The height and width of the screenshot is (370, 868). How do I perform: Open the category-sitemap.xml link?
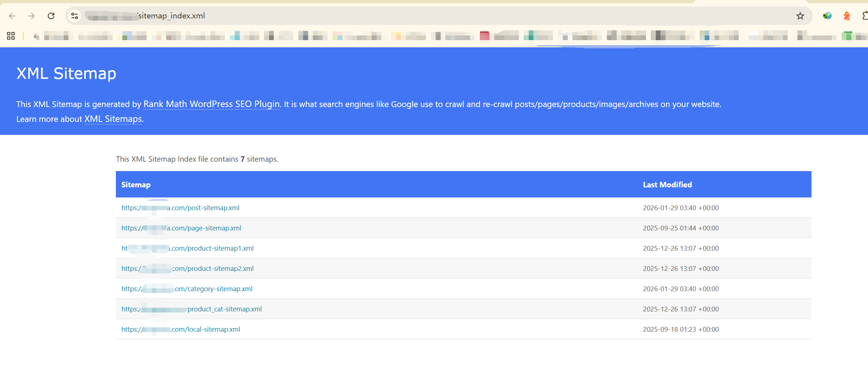point(214,289)
